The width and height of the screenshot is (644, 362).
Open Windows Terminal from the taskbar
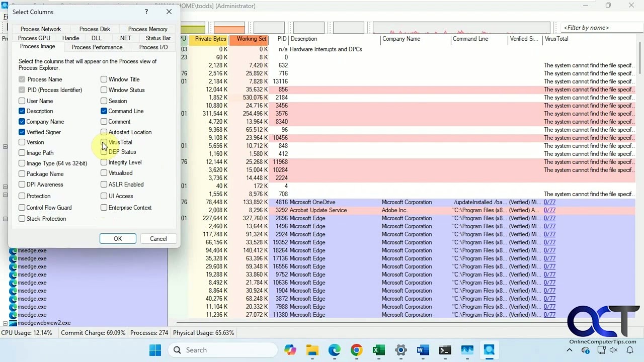click(445, 349)
